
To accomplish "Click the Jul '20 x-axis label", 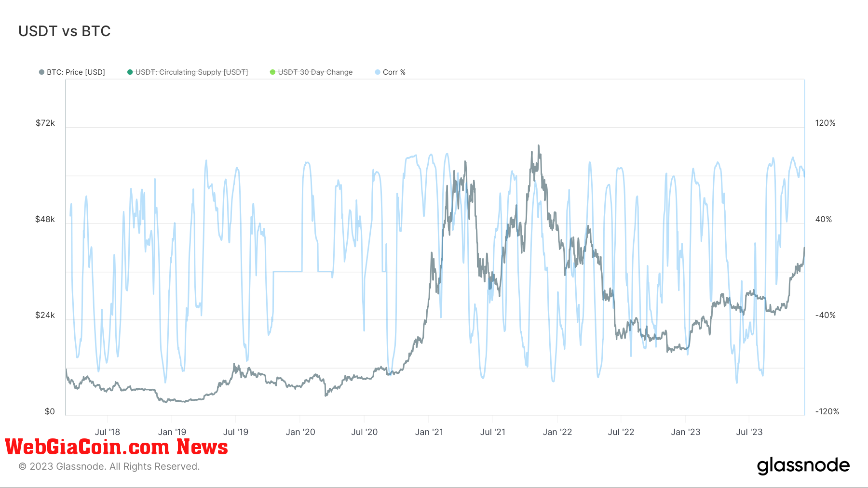I will click(365, 432).
